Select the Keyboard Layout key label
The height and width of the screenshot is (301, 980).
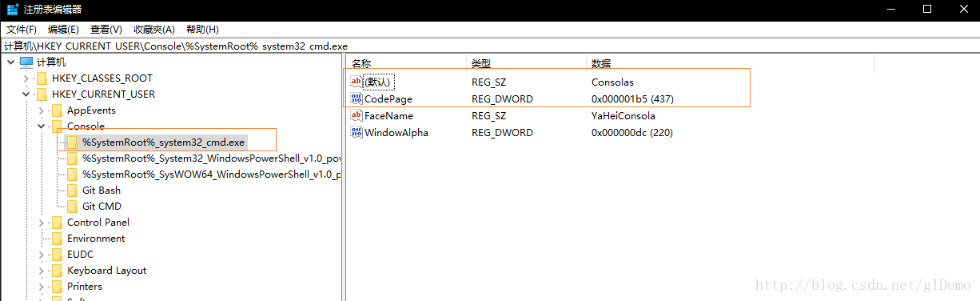[106, 271]
